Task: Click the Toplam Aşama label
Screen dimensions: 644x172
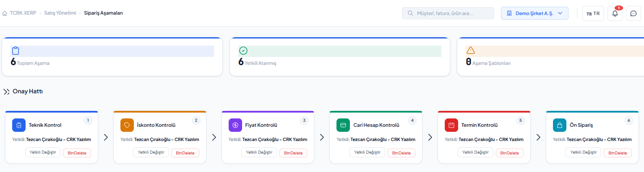Action: [x=33, y=63]
